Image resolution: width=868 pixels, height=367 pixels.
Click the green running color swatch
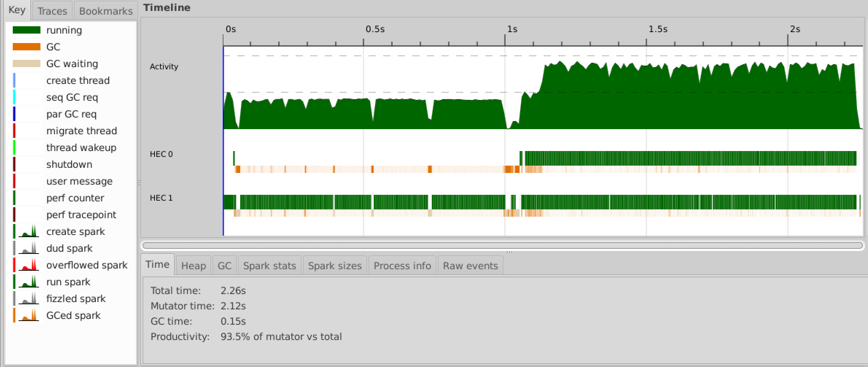tap(26, 30)
